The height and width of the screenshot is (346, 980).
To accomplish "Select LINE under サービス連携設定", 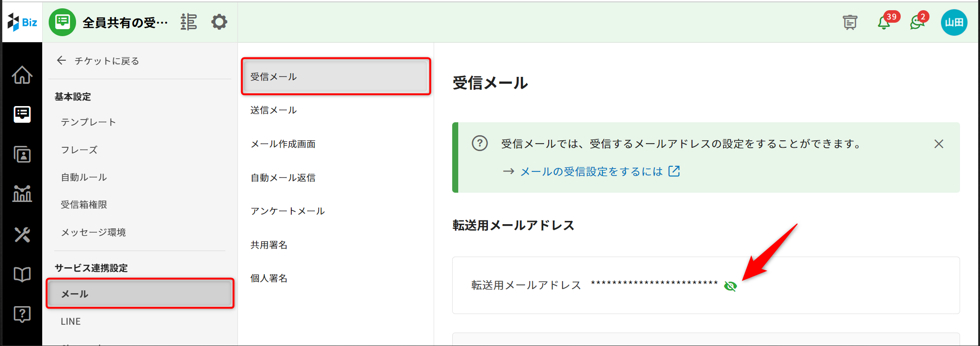I will (70, 321).
